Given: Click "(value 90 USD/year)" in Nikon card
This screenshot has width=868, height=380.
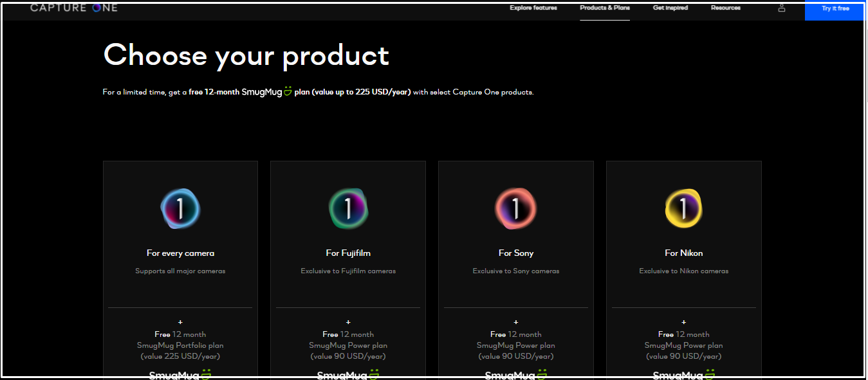Looking at the screenshot, I should tap(683, 357).
